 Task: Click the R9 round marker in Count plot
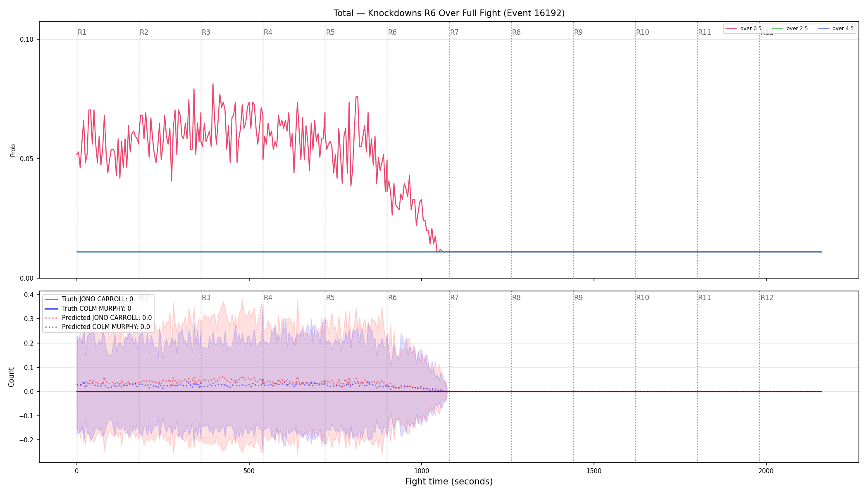point(579,298)
